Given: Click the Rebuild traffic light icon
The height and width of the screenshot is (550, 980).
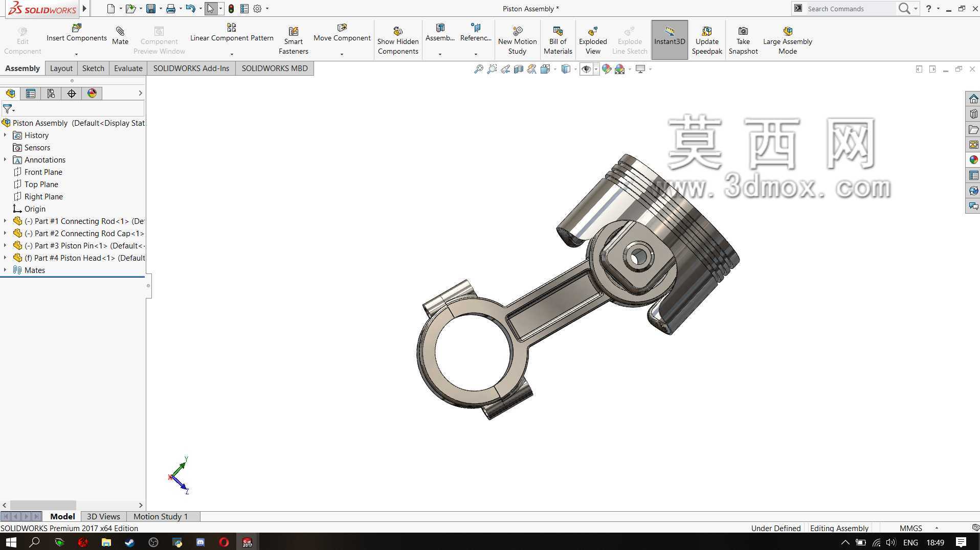Looking at the screenshot, I should (231, 9).
